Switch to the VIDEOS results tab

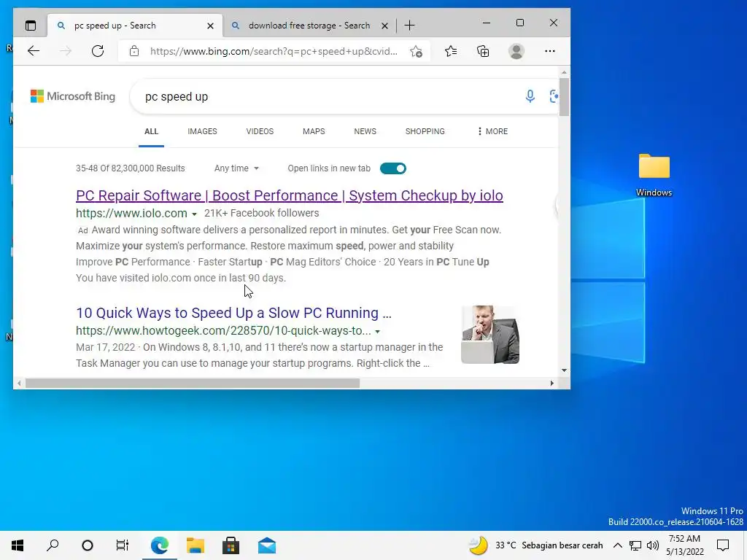tap(260, 131)
